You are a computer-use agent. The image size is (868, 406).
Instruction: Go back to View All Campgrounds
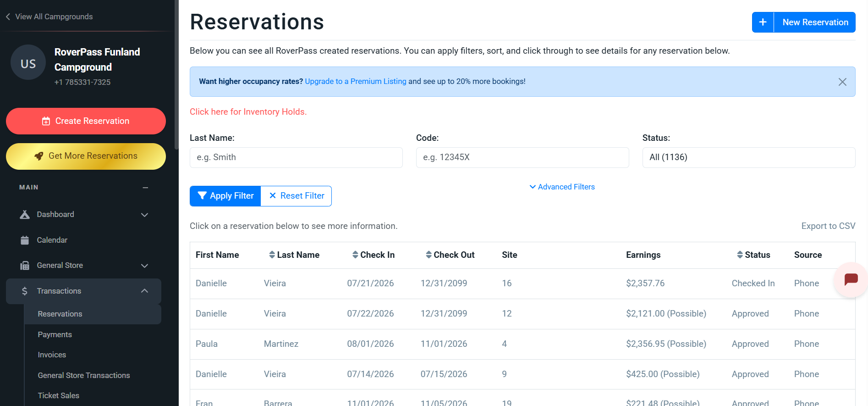click(54, 17)
